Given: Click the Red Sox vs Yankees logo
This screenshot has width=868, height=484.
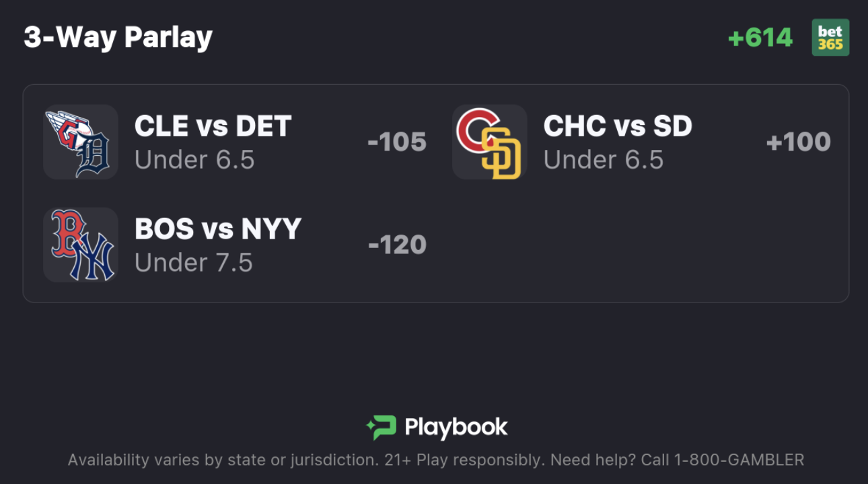Looking at the screenshot, I should click(x=81, y=245).
